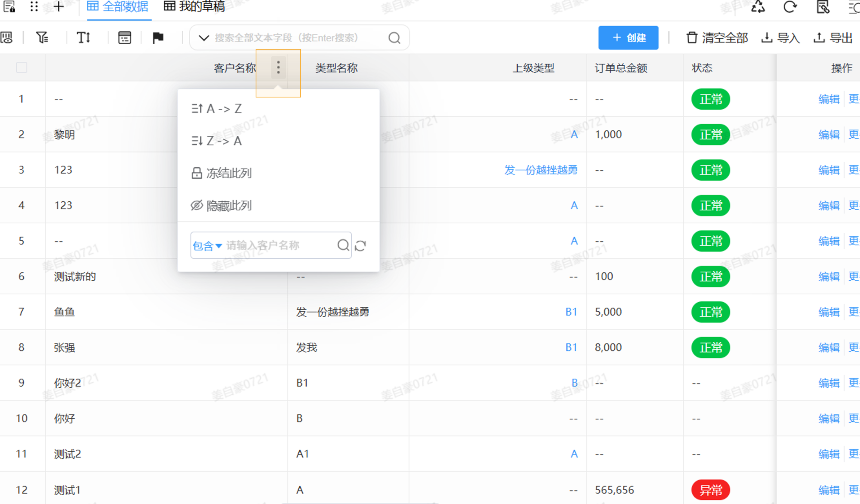Open the six-dot grid menu icon
The width and height of the screenshot is (860, 504).
(x=34, y=6)
